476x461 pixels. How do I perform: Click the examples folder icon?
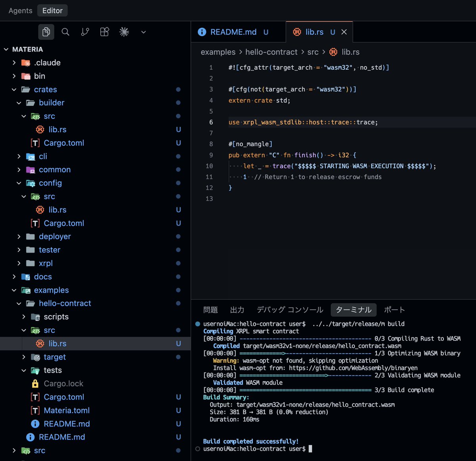26,290
